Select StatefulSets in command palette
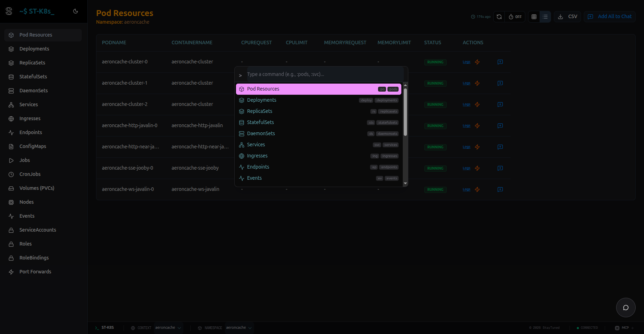The image size is (644, 334). pos(319,123)
